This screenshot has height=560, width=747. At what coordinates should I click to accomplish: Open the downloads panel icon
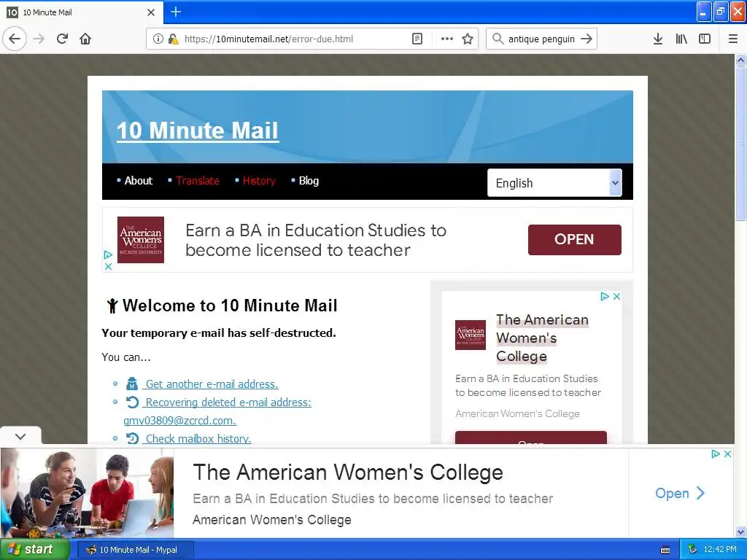(658, 39)
